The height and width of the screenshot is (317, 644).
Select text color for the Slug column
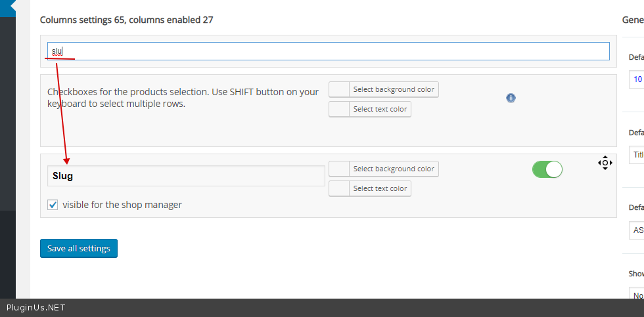point(380,188)
